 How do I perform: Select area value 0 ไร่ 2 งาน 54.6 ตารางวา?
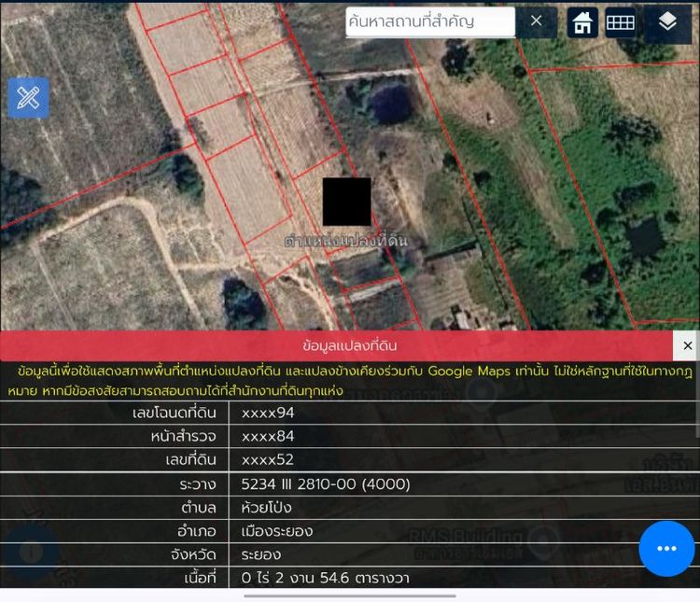325,578
